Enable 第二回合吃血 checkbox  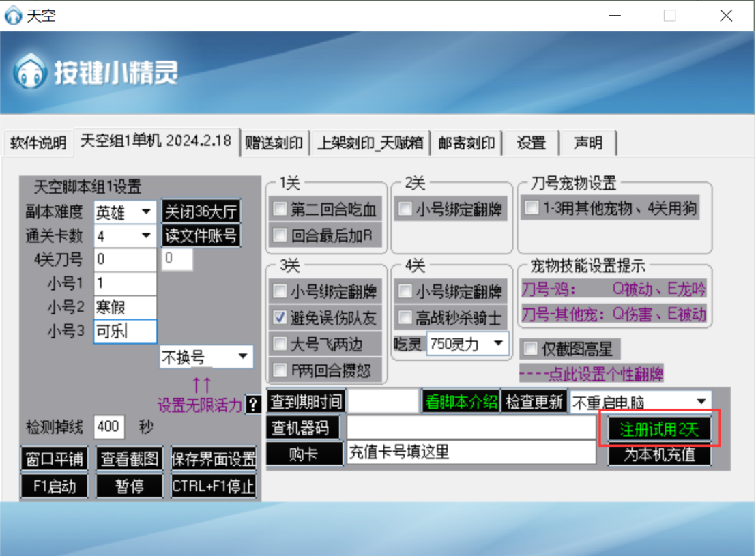point(279,209)
